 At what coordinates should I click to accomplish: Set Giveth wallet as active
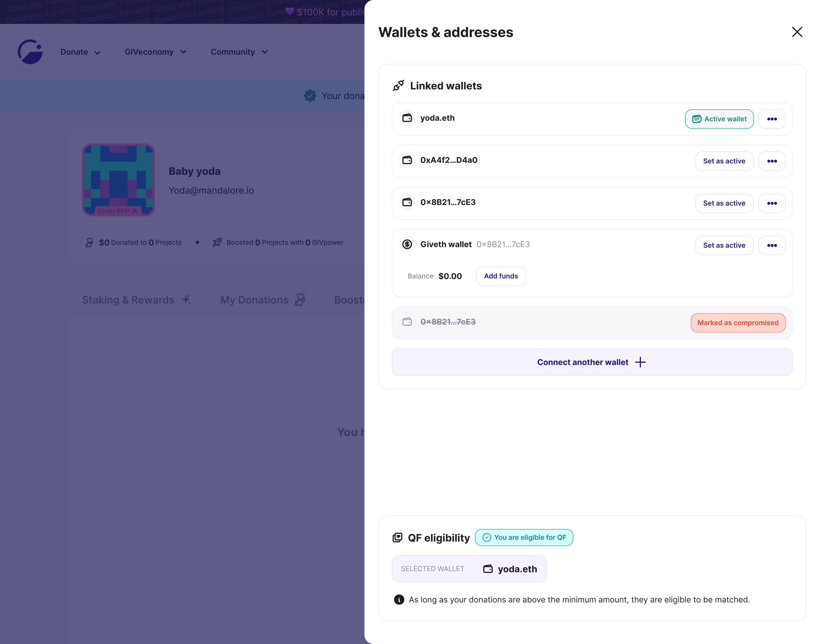[x=724, y=245]
